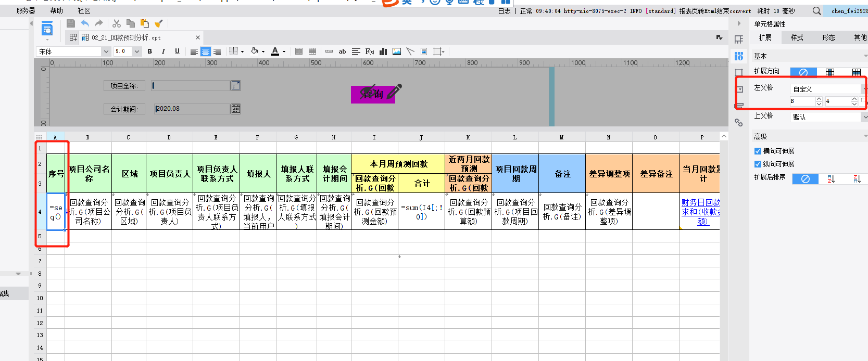Click the Cut scissors icon

[x=117, y=23]
